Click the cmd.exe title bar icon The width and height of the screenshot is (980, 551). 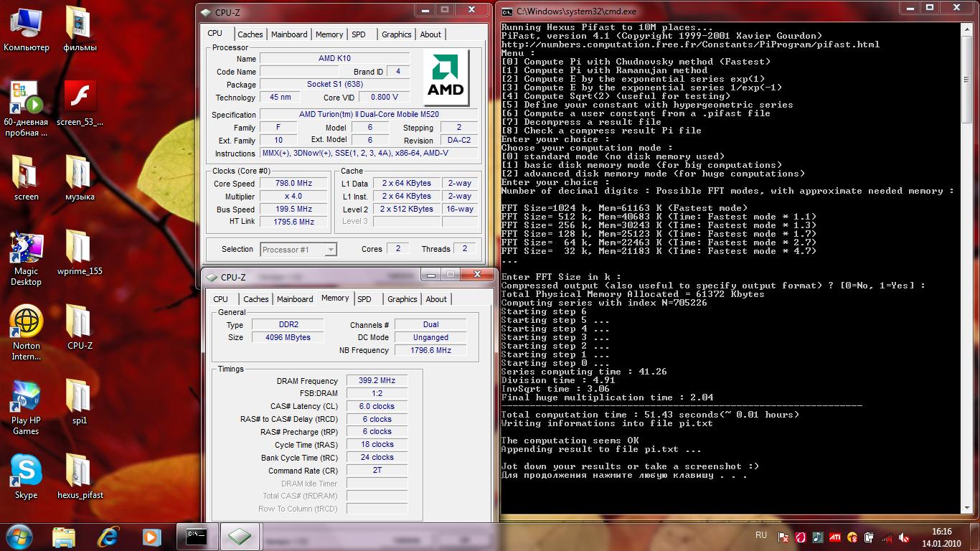point(507,12)
